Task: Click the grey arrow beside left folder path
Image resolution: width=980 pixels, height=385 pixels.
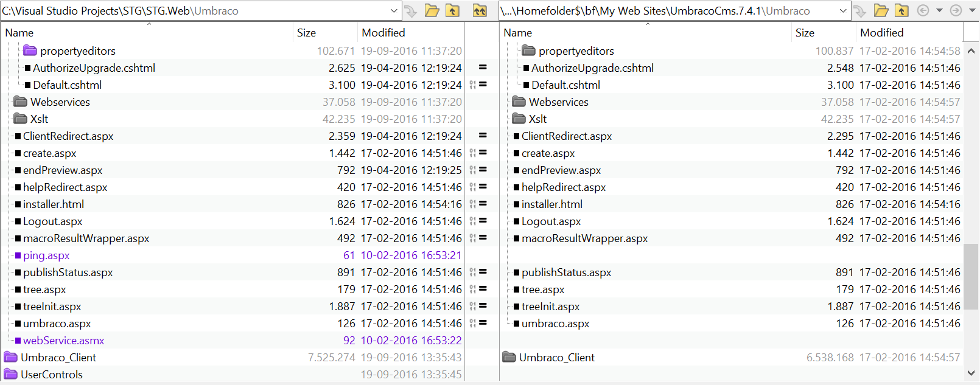Action: click(410, 10)
